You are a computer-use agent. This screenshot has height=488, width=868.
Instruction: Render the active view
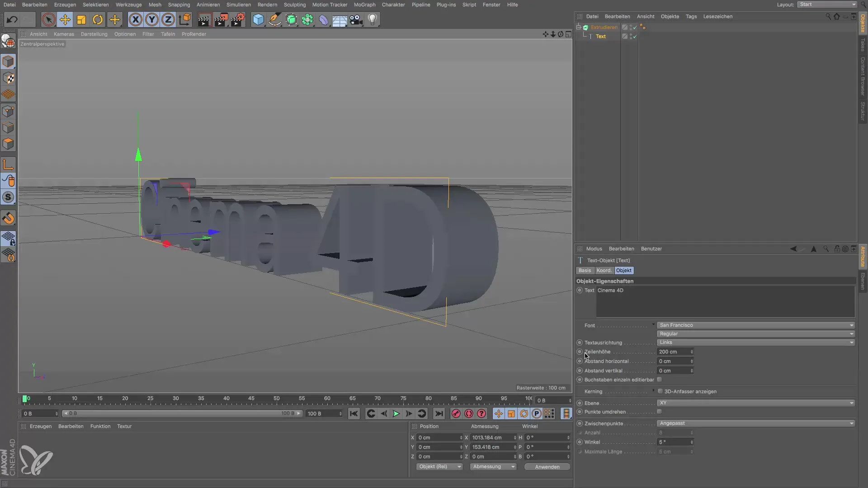coord(204,20)
